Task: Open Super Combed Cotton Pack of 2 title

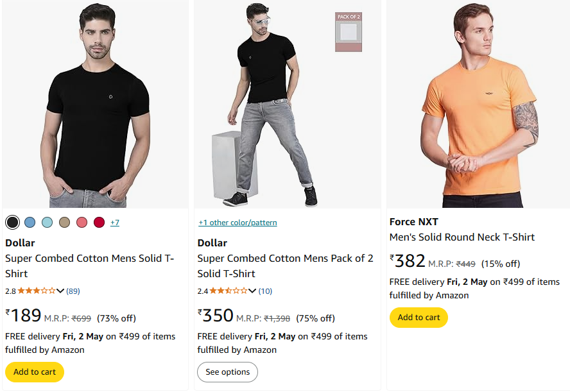Action: pyautogui.click(x=286, y=266)
